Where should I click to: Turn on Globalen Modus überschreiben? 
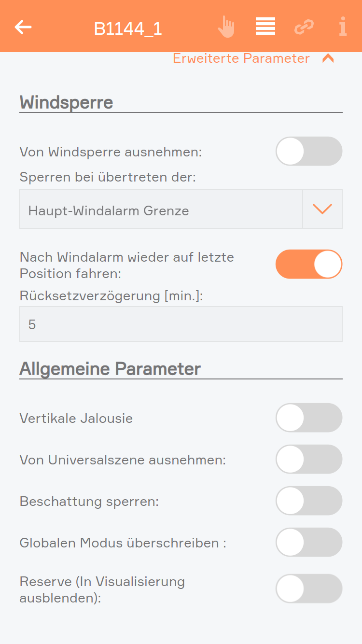click(309, 542)
